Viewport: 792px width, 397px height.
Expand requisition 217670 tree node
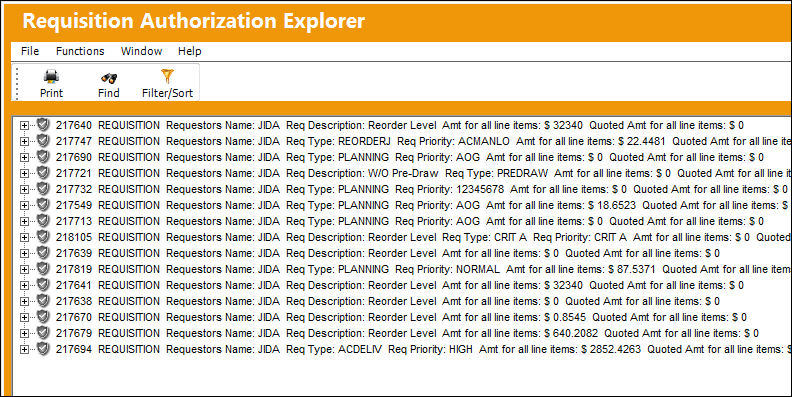[x=24, y=318]
